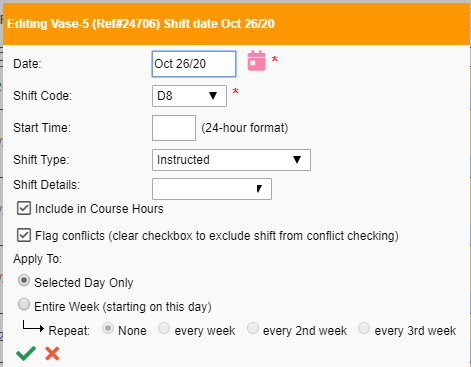Select the Selected Day Only option
This screenshot has width=471, height=367.
[24, 281]
